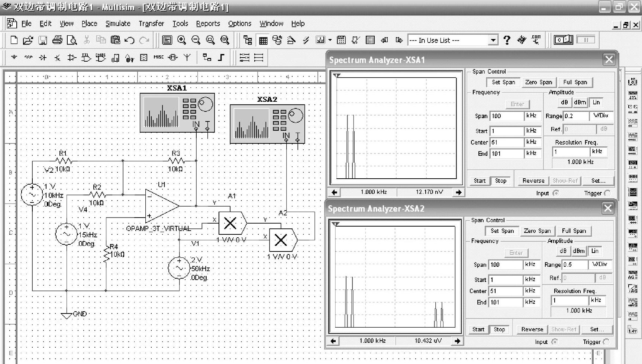The width and height of the screenshot is (642, 364).
Task: Click the Help question mark icon
Action: pos(507,40)
